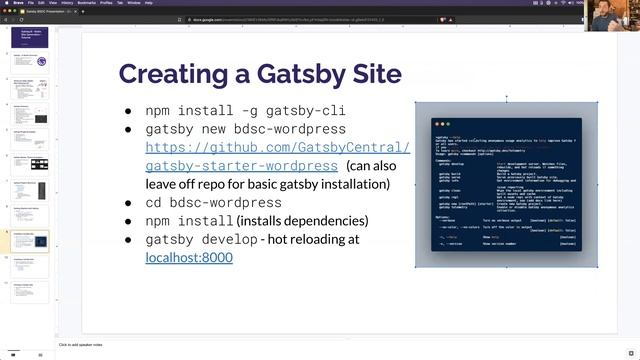Select the sixth slide thumbnail with dark screenshots

tap(30, 165)
